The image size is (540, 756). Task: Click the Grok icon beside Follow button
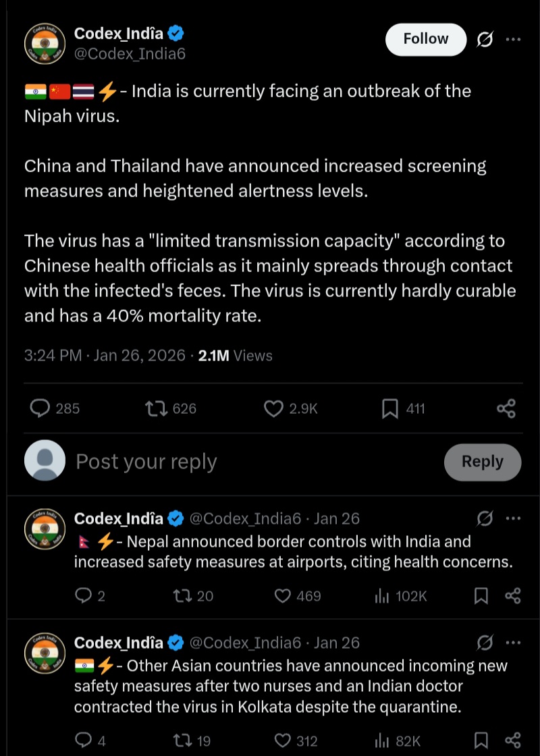485,40
